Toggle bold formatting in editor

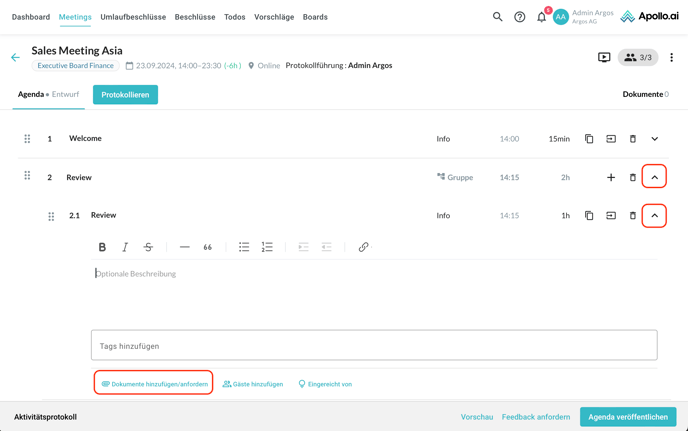click(102, 247)
